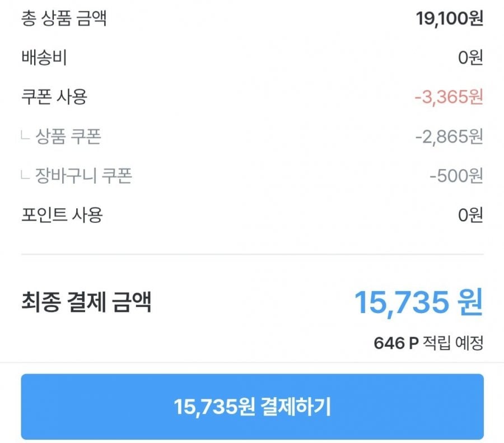Viewport: 504px width, 443px height.
Task: Click the red -3,365원 coupon discount
Action: 449,97
